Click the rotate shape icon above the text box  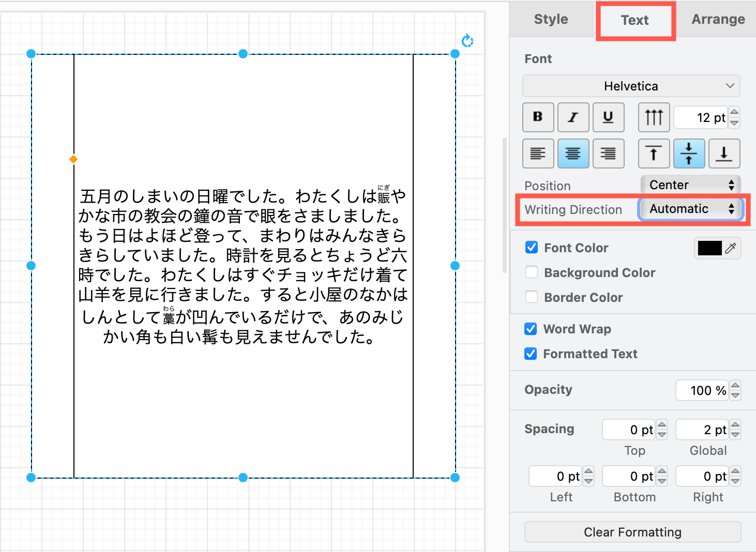tap(467, 40)
